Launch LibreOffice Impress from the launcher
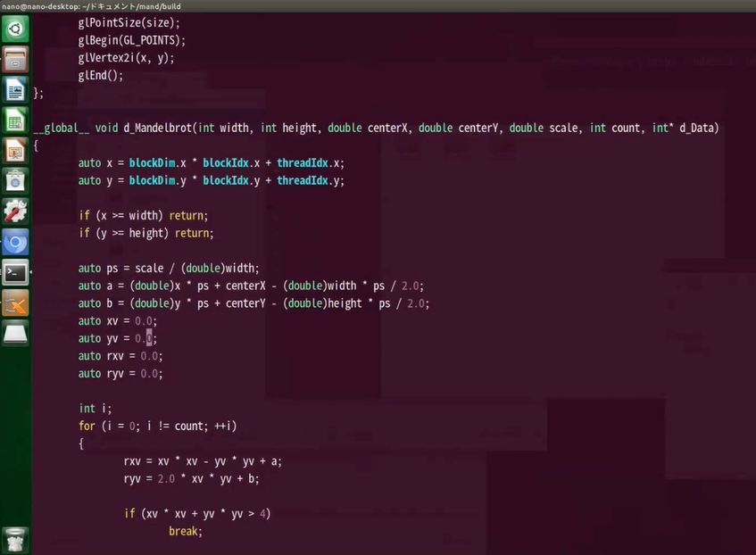 (15, 150)
